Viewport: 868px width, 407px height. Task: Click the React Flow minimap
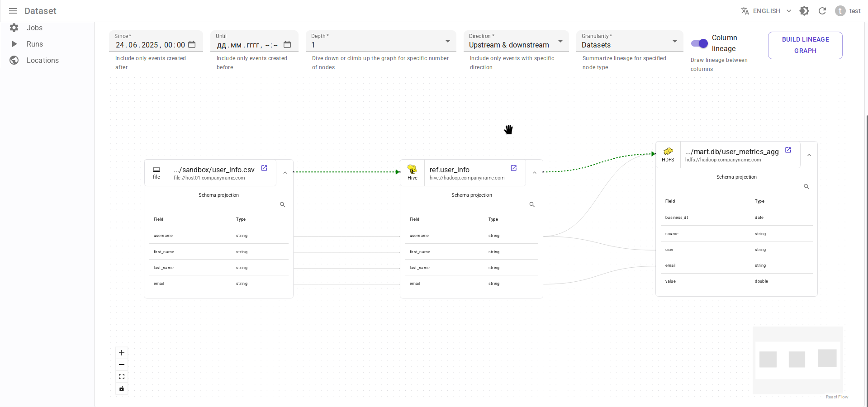(797, 360)
